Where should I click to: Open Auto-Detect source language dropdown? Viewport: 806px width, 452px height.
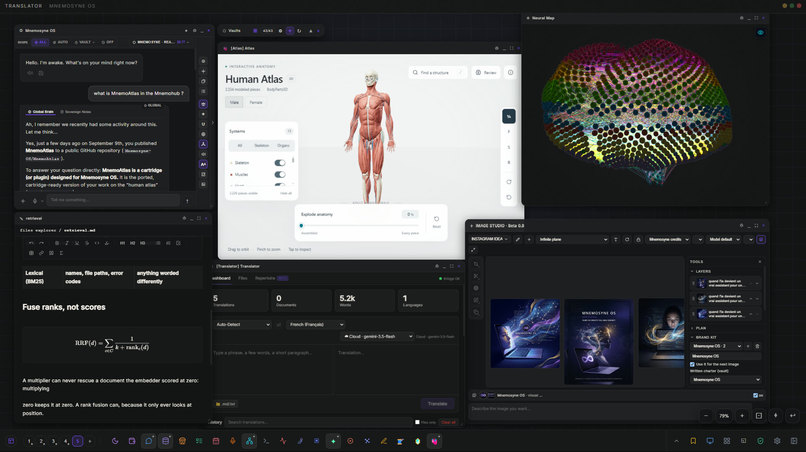[242, 324]
